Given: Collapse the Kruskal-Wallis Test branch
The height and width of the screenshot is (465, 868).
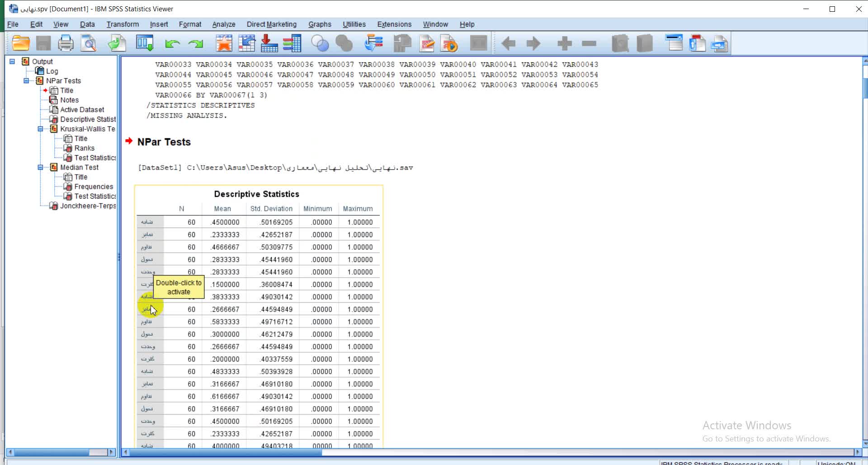Looking at the screenshot, I should [x=40, y=129].
